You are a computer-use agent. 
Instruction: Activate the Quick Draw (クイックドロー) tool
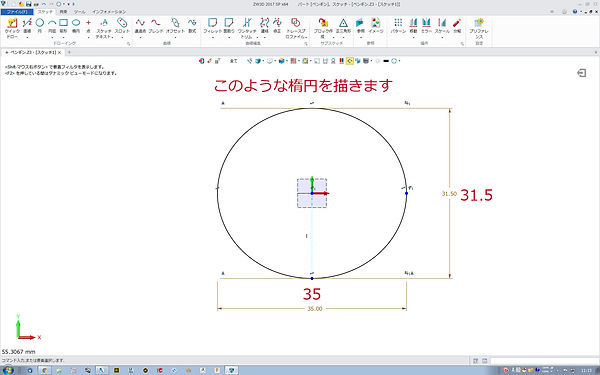pyautogui.click(x=12, y=28)
